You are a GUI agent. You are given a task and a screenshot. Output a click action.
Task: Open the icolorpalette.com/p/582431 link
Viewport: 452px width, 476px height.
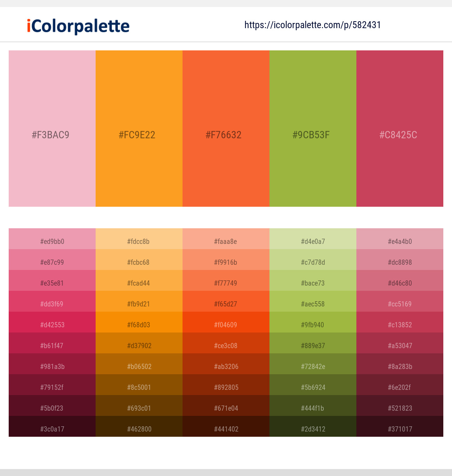coord(313,25)
